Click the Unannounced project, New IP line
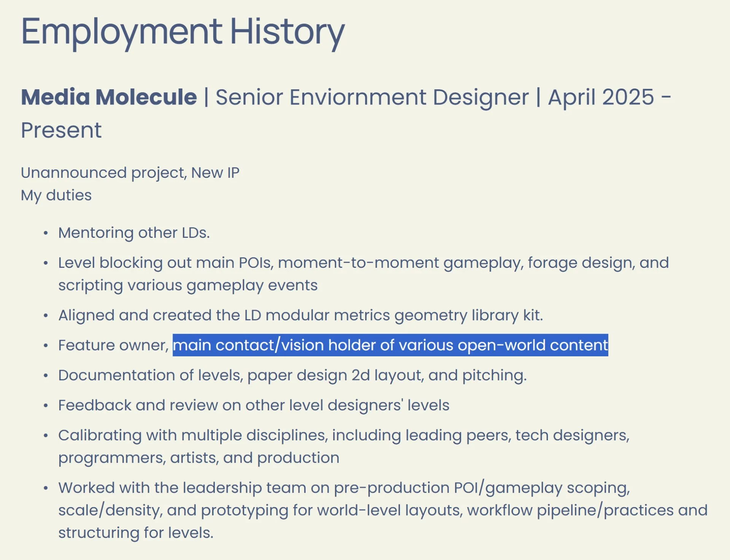730x560 pixels. pyautogui.click(x=130, y=173)
